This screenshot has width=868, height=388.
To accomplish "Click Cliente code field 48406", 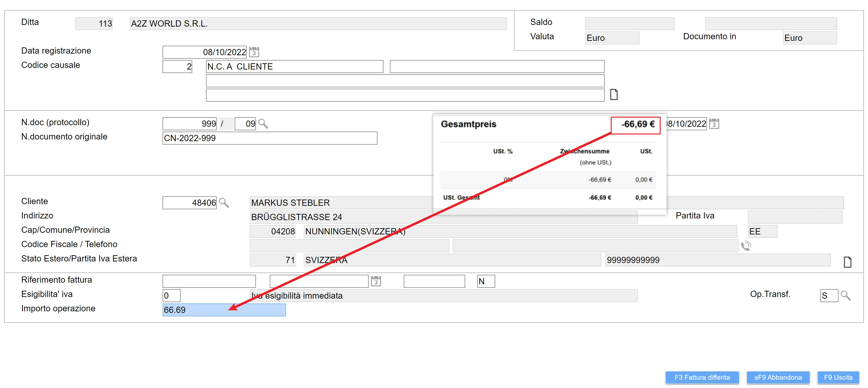I will (x=189, y=203).
